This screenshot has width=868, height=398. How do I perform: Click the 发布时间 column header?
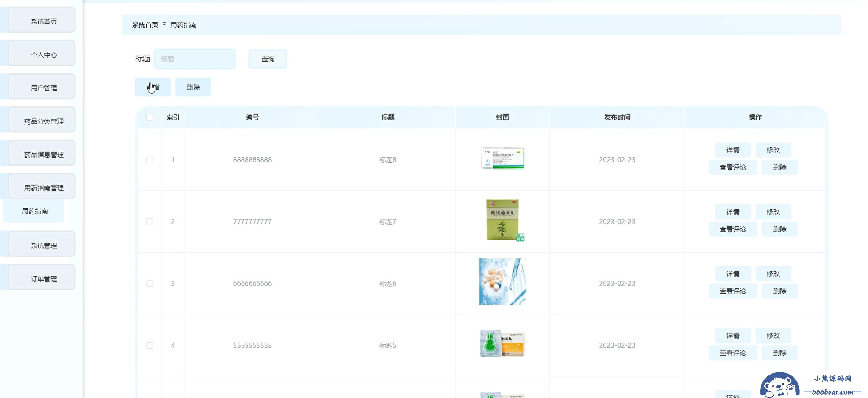[617, 117]
